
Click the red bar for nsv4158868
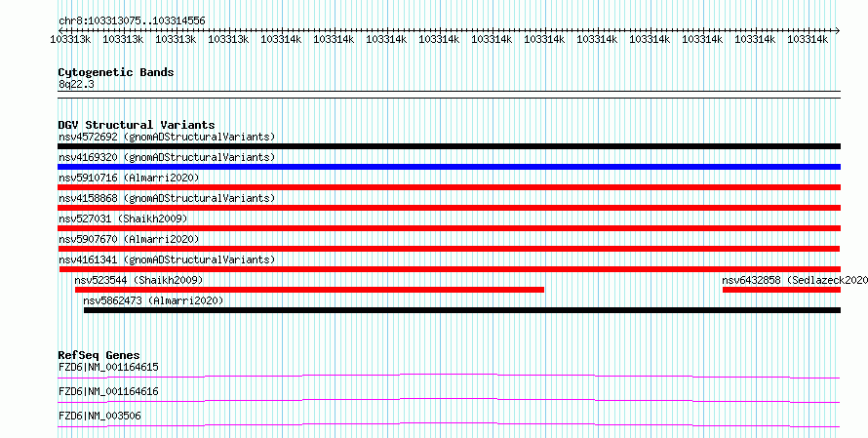449,208
